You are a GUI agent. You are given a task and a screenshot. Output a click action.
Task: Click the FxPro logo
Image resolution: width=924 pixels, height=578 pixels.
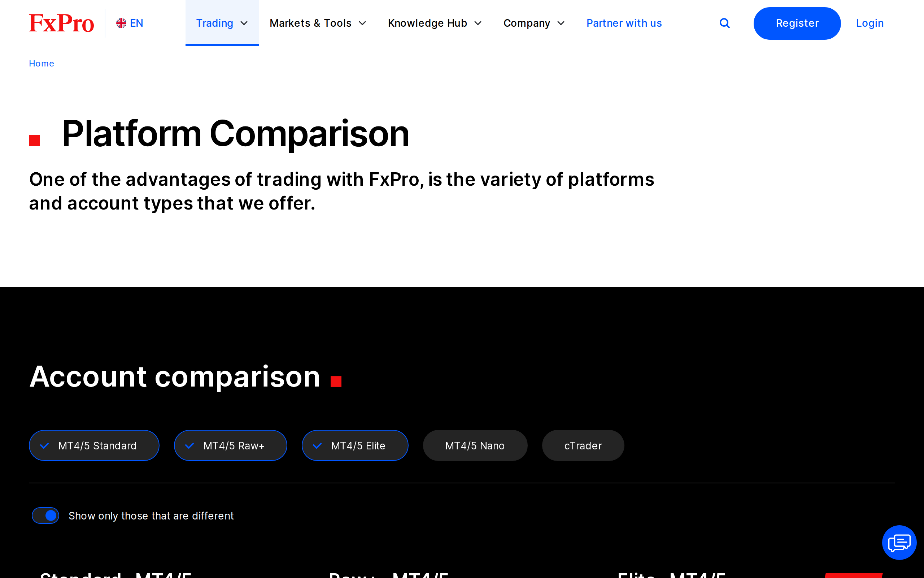click(x=61, y=23)
